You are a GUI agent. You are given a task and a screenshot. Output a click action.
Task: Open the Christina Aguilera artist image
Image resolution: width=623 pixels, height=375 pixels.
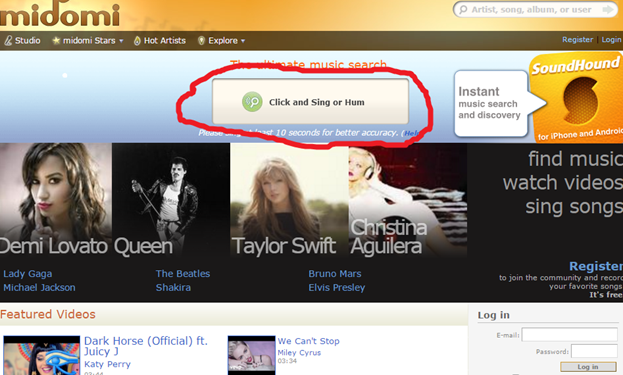(x=408, y=200)
